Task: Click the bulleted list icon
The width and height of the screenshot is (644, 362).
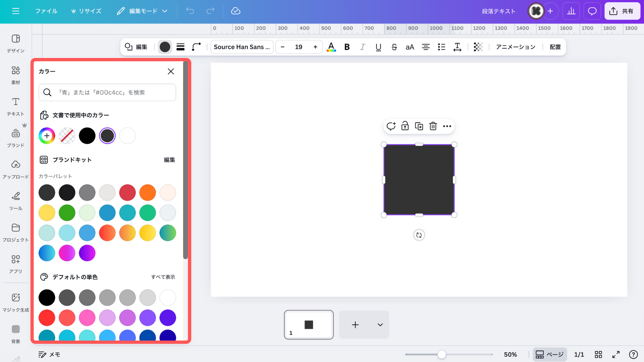Action: point(441,47)
